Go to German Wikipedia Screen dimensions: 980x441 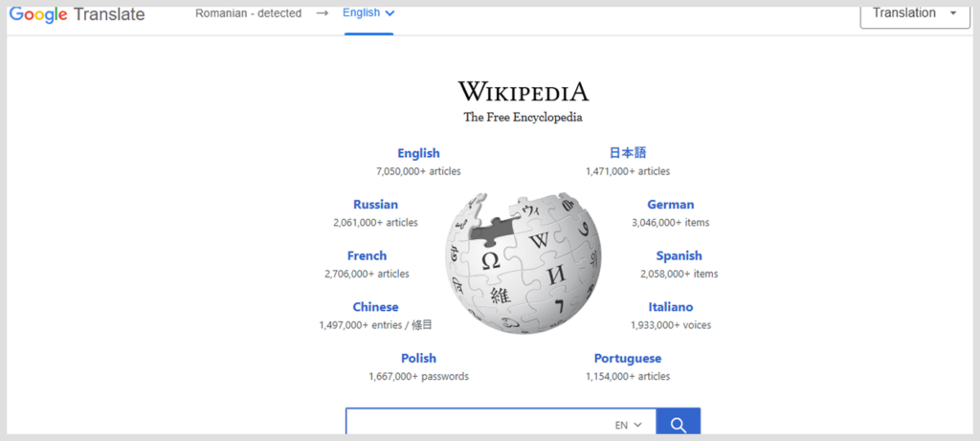(x=670, y=205)
